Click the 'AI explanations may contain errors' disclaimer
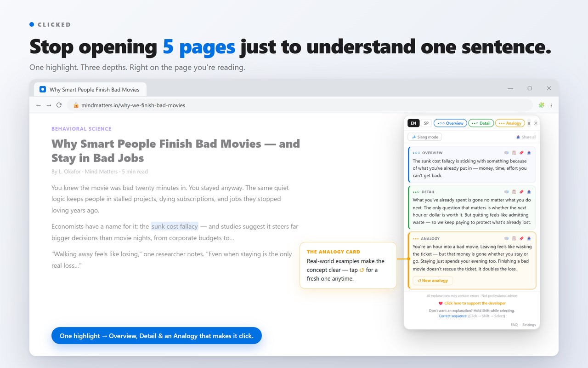588x368 pixels. (x=472, y=296)
